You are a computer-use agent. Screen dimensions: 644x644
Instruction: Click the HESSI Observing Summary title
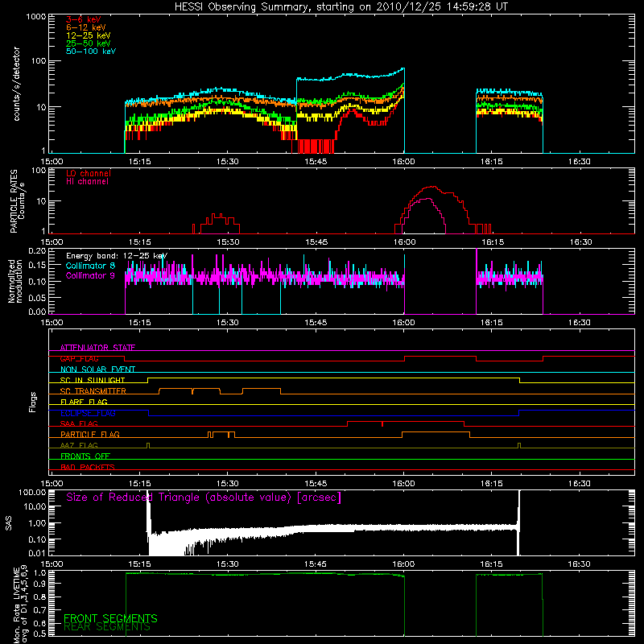coord(341,7)
